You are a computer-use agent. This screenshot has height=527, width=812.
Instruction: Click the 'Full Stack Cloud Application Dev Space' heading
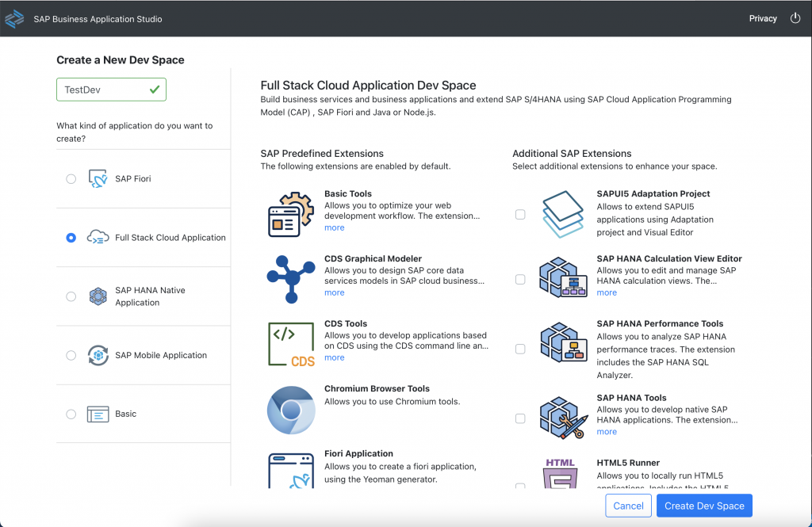point(368,86)
